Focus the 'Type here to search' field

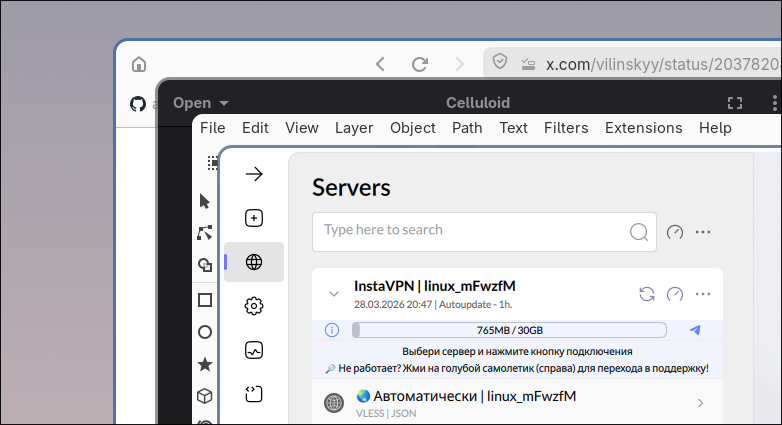click(x=484, y=232)
